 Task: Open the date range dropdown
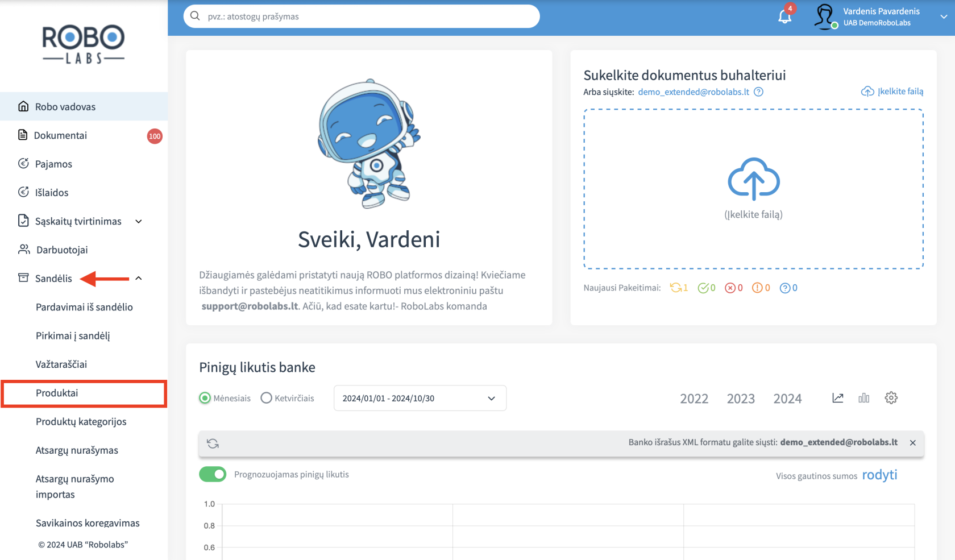pos(420,398)
